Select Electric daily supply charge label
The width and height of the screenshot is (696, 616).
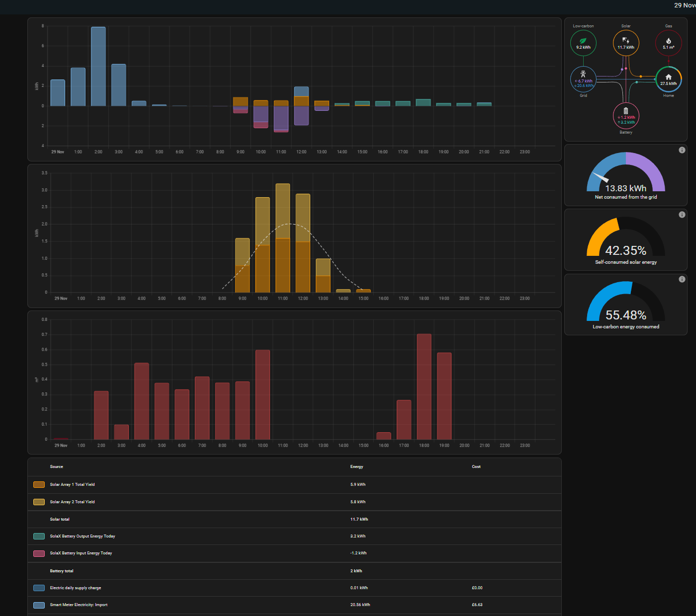(76, 588)
